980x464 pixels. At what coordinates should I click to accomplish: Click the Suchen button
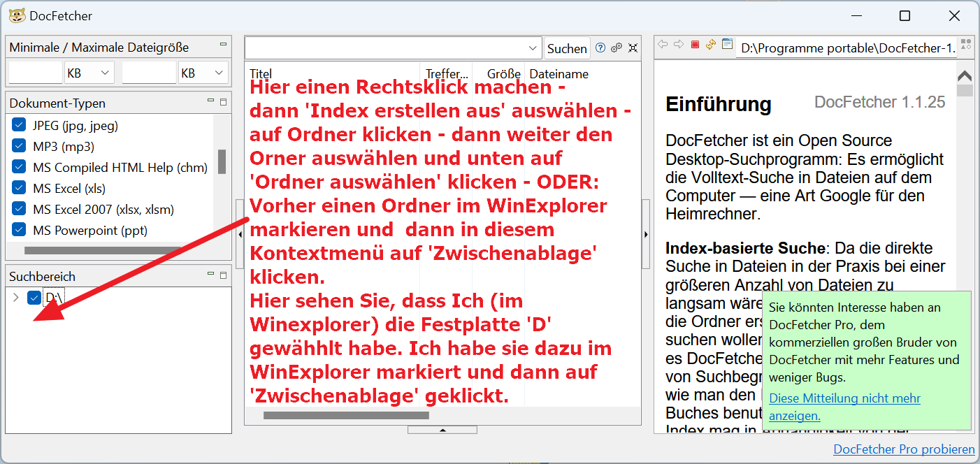567,48
